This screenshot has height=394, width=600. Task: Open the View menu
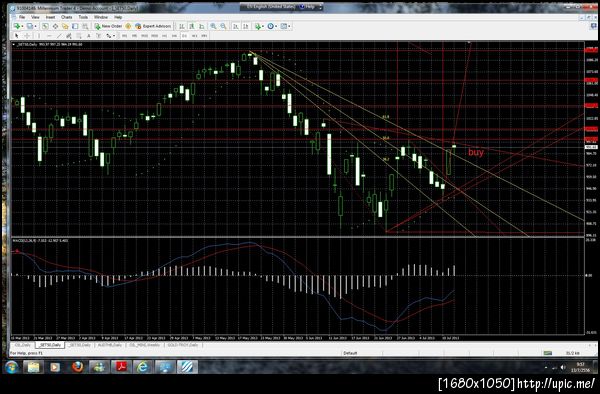pyautogui.click(x=35, y=17)
